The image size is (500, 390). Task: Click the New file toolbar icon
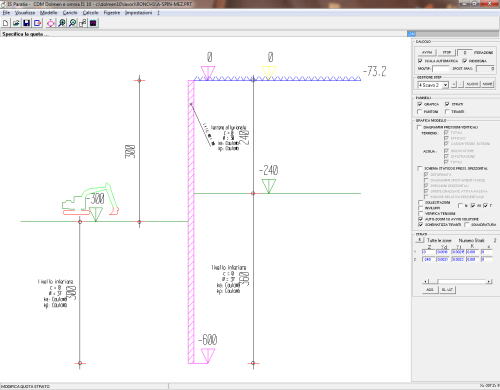click(6, 23)
